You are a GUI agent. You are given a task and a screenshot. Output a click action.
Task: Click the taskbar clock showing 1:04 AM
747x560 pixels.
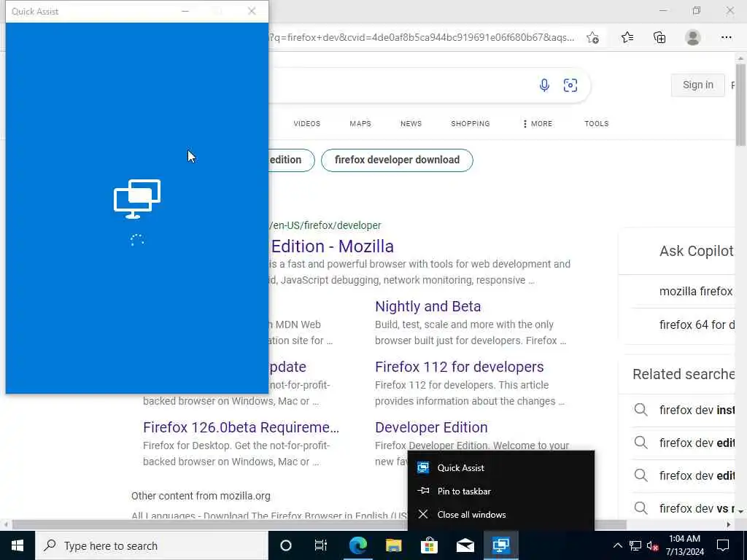[x=684, y=545]
